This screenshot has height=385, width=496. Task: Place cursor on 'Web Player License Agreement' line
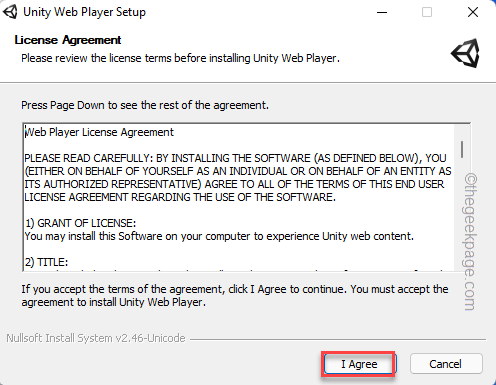point(99,132)
